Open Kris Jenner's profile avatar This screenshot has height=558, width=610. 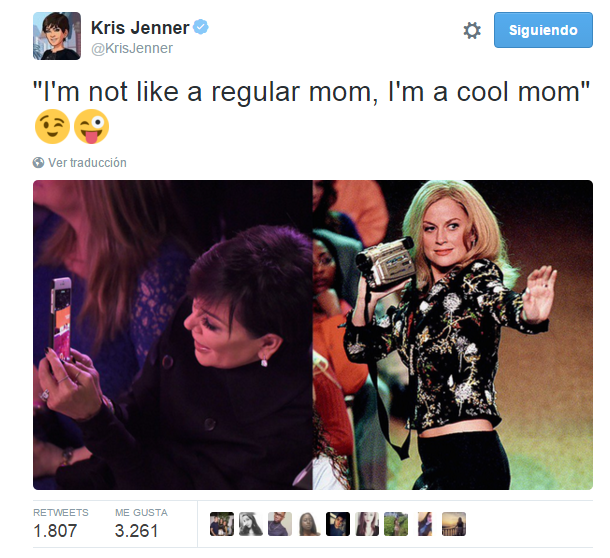[57, 36]
